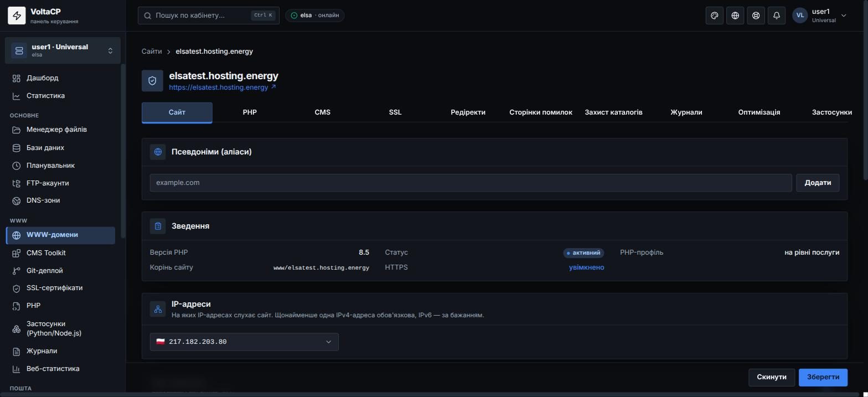Image resolution: width=868 pixels, height=397 pixels.
Task: Open the notifications bell icon
Action: click(777, 16)
